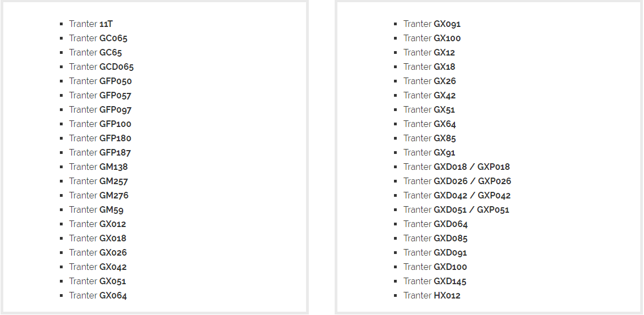This screenshot has width=644, height=315.
Task: Click Tranter GM276 list item
Action: [x=98, y=195]
